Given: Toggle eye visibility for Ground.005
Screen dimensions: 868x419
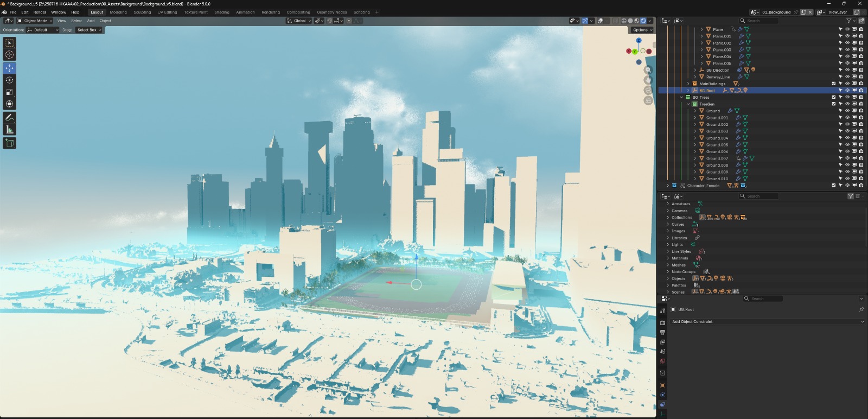Looking at the screenshot, I should [x=847, y=144].
